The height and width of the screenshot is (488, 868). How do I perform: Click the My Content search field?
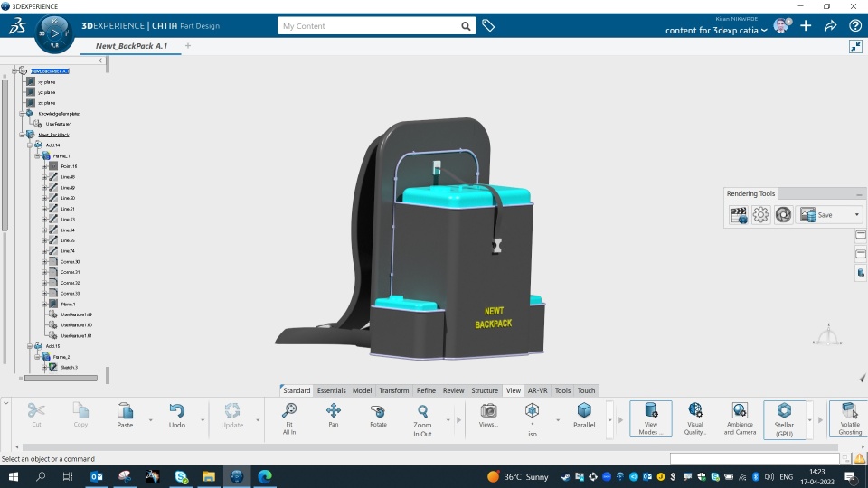pyautogui.click(x=369, y=26)
